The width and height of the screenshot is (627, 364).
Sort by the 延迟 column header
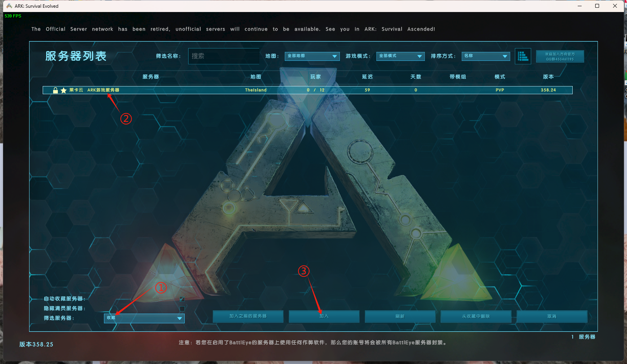367,77
